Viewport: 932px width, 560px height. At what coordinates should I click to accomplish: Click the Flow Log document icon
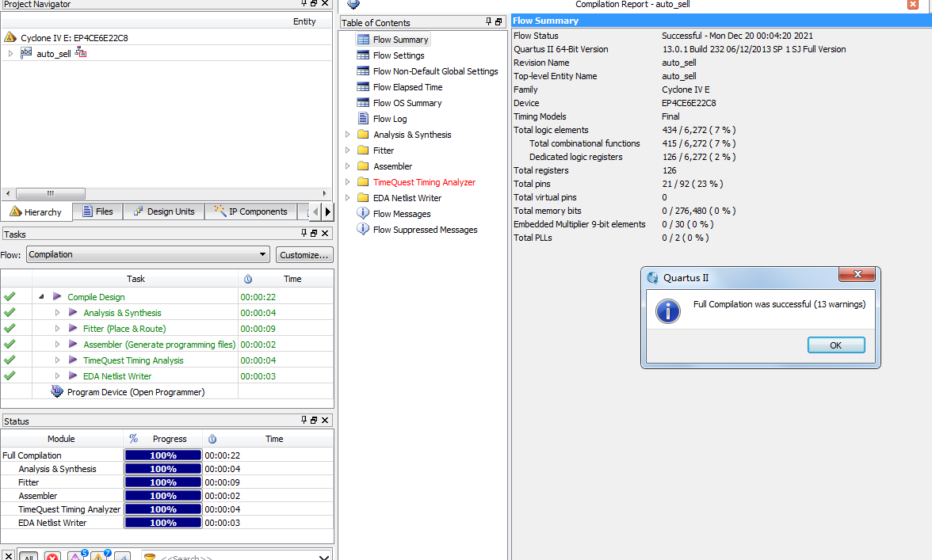pyautogui.click(x=363, y=118)
